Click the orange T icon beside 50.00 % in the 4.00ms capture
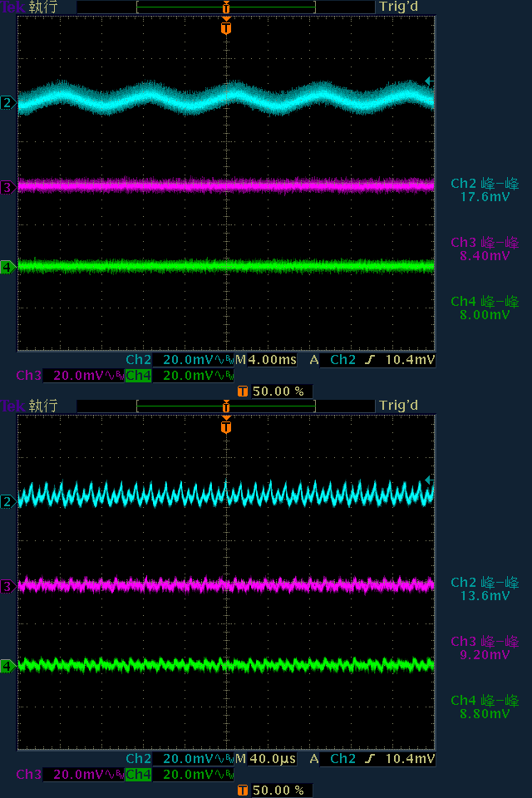This screenshot has height=798, width=532. 243,391
